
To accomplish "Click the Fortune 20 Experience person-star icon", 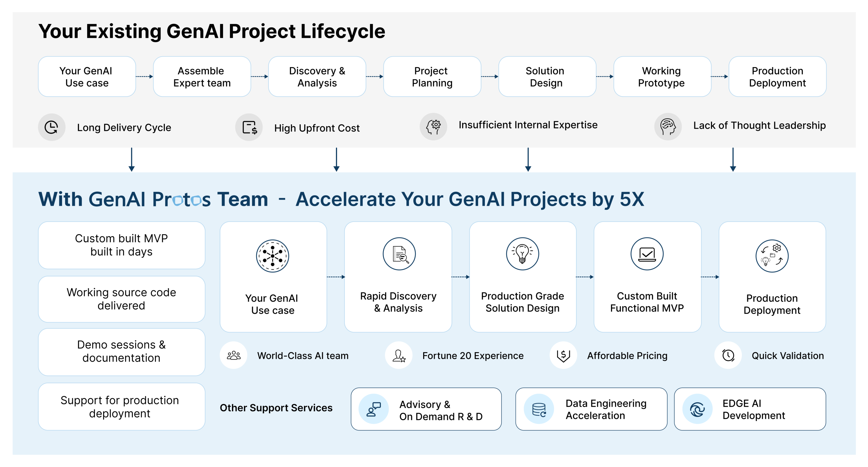I will click(399, 355).
